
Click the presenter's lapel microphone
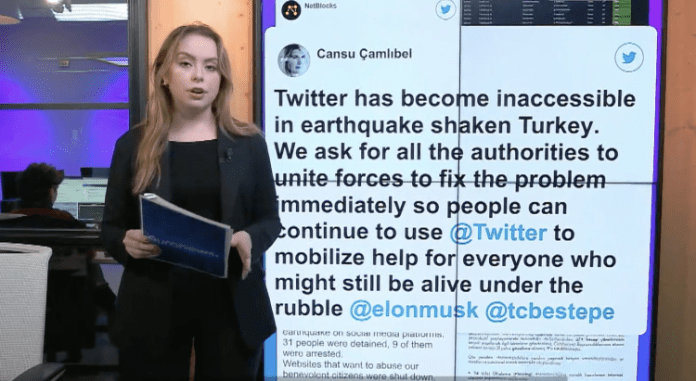[227, 155]
